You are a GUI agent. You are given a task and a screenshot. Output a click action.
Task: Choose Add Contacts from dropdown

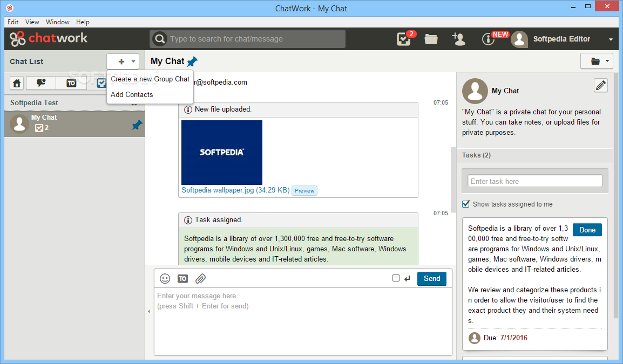[x=132, y=94]
